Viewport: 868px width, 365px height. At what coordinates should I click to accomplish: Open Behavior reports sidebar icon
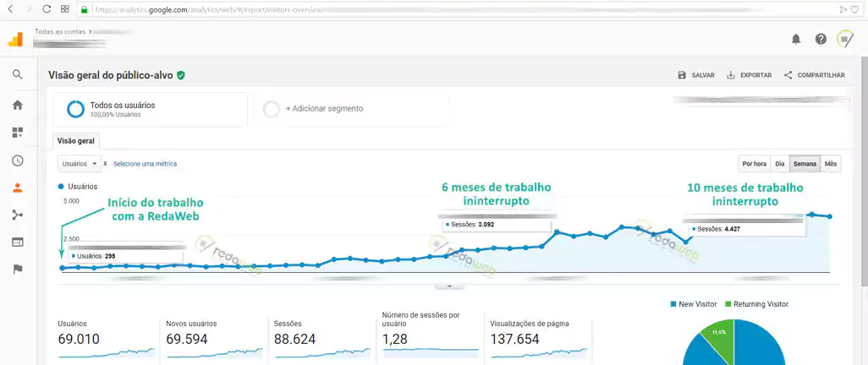(x=17, y=242)
